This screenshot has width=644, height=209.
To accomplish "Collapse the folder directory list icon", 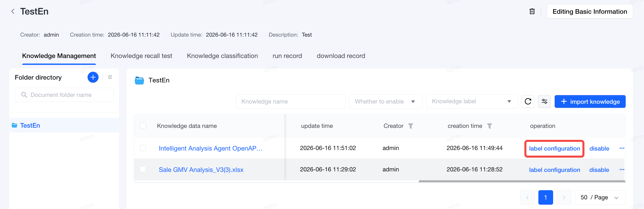I will coord(110,77).
